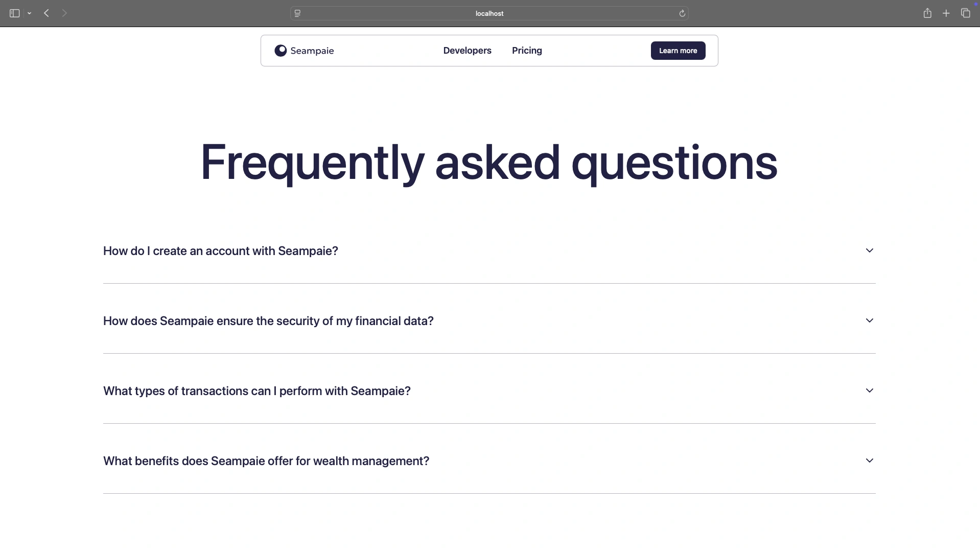
Task: Click the localhost address bar field
Action: coord(489,14)
